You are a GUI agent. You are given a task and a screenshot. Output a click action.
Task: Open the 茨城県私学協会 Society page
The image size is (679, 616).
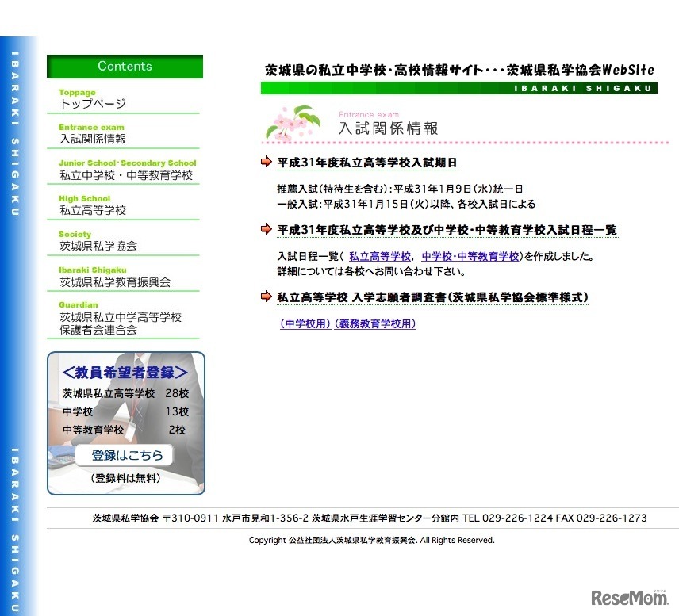point(97,247)
